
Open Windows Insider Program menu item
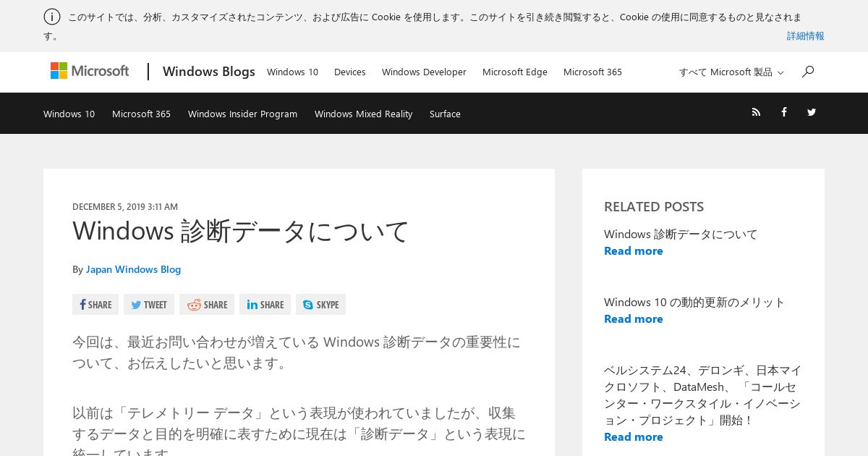(x=242, y=114)
